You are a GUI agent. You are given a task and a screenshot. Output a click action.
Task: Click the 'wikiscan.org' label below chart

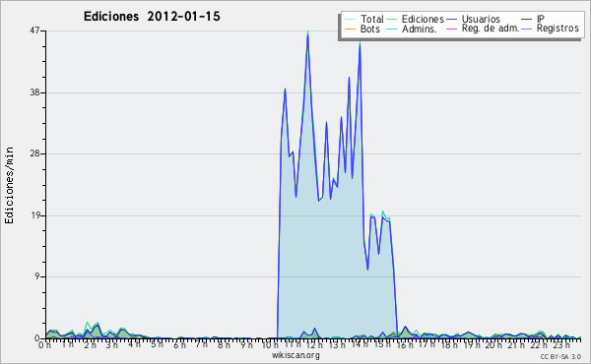(295, 355)
